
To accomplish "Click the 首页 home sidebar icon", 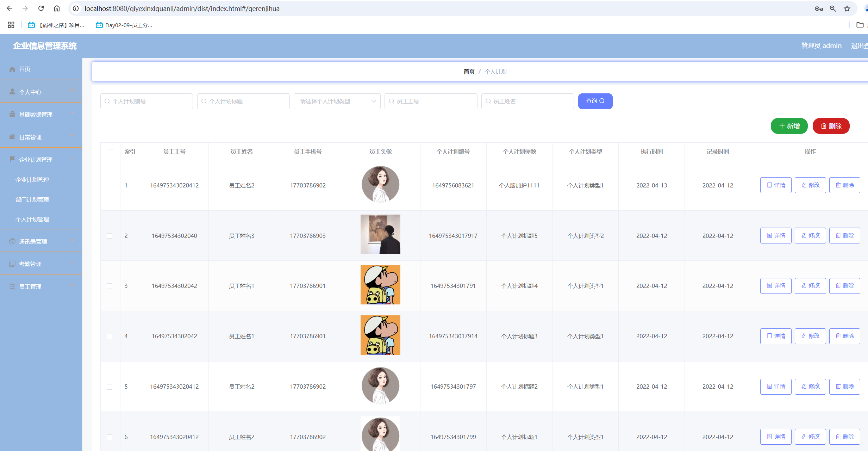I will (12, 69).
